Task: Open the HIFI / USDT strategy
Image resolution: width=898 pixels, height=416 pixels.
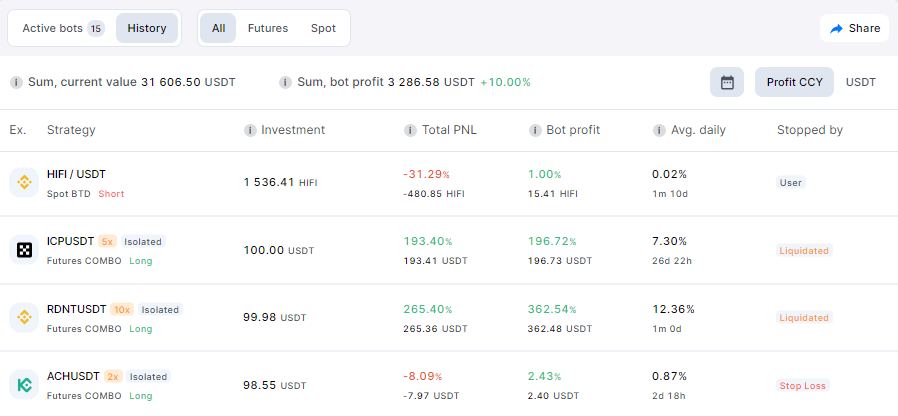Action: [76, 174]
